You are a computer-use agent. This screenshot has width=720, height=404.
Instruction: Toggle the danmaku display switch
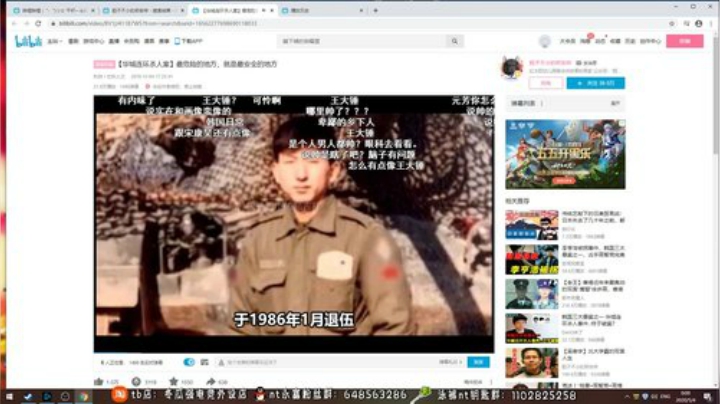(189, 362)
